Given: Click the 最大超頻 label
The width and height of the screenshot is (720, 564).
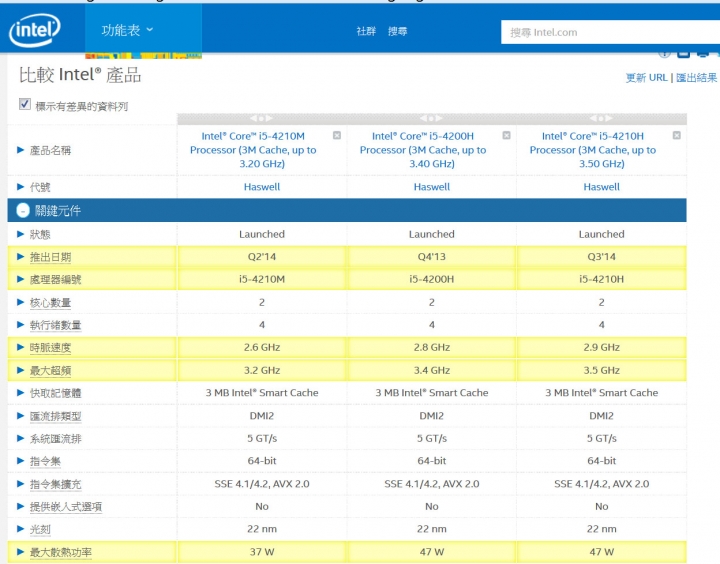Looking at the screenshot, I should (x=51, y=370).
